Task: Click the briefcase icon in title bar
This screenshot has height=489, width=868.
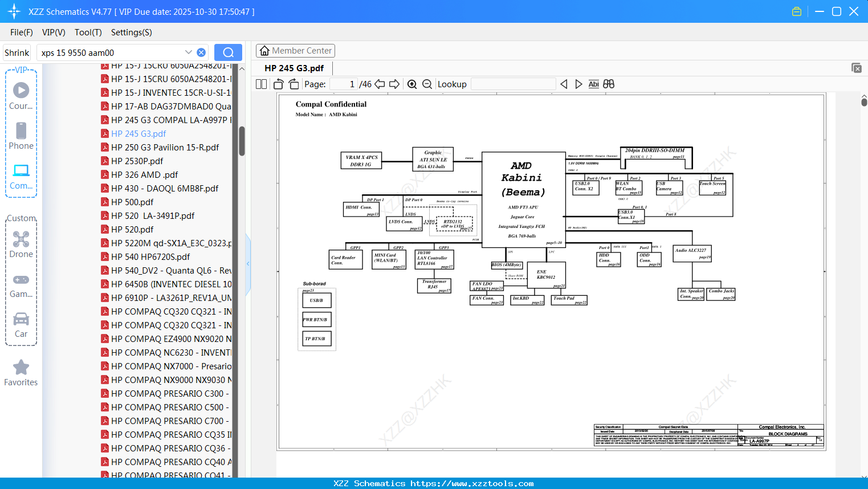Action: tap(797, 11)
